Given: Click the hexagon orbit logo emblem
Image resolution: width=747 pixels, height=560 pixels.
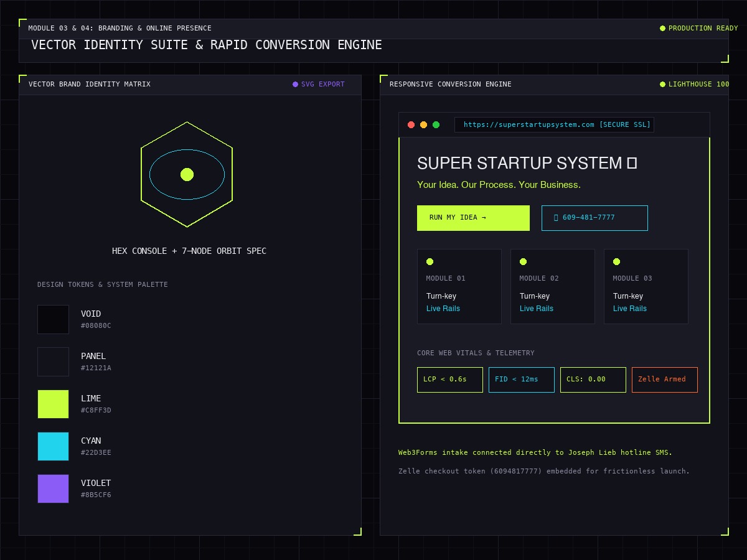Looking at the screenshot, I should [187, 174].
